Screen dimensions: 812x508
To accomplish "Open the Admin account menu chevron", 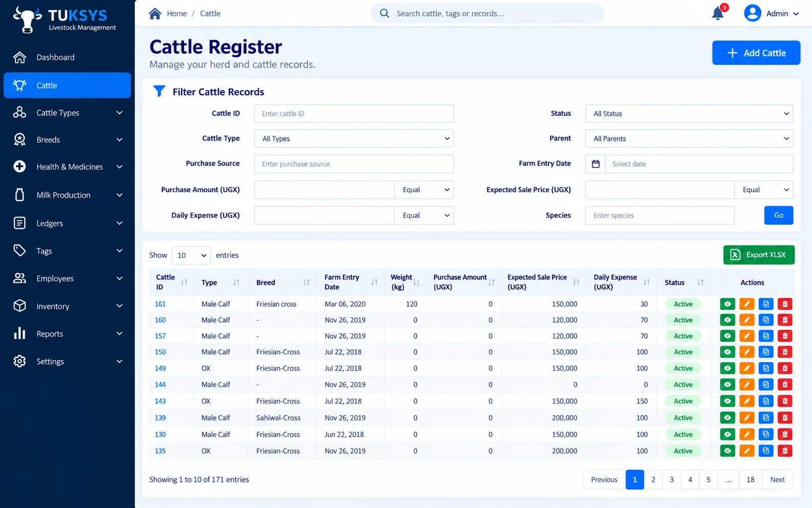I will tap(796, 14).
